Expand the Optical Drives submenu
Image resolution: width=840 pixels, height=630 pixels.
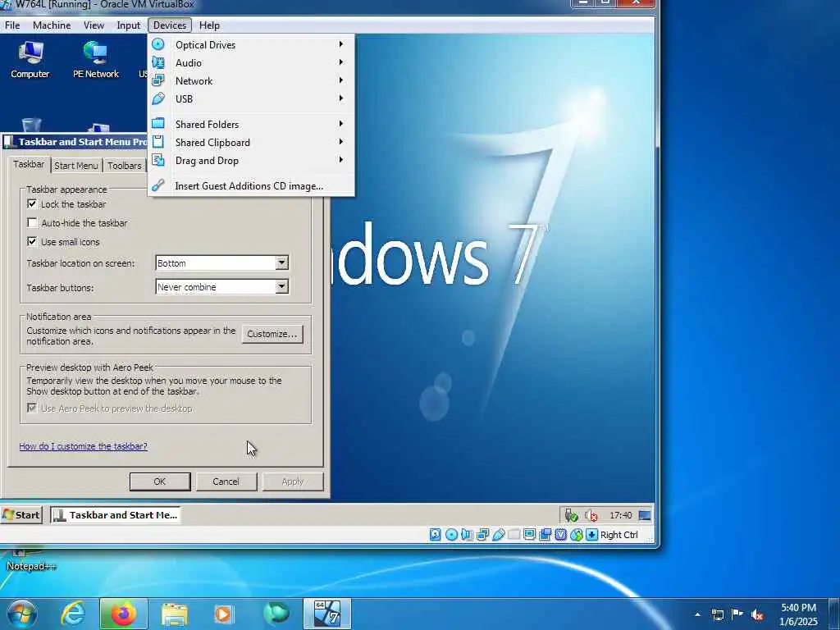251,44
